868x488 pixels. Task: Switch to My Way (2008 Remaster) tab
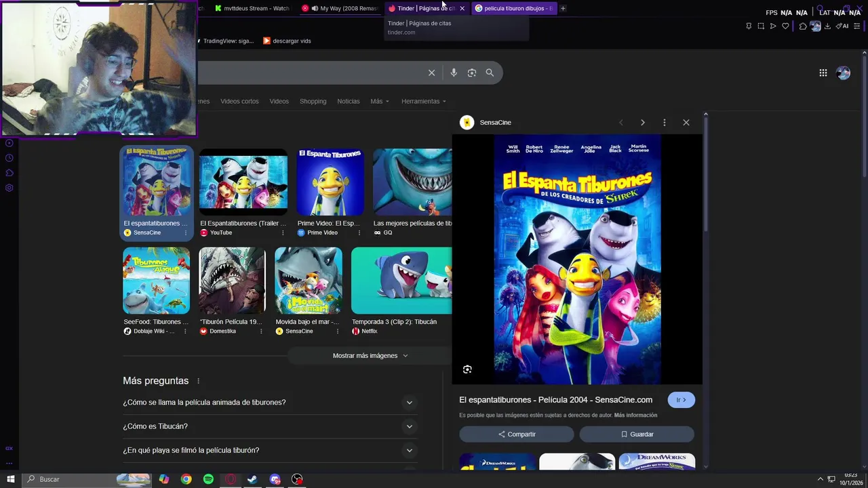click(x=339, y=8)
